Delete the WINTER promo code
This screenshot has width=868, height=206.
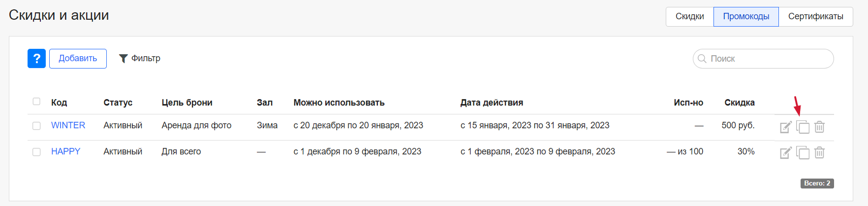(819, 127)
